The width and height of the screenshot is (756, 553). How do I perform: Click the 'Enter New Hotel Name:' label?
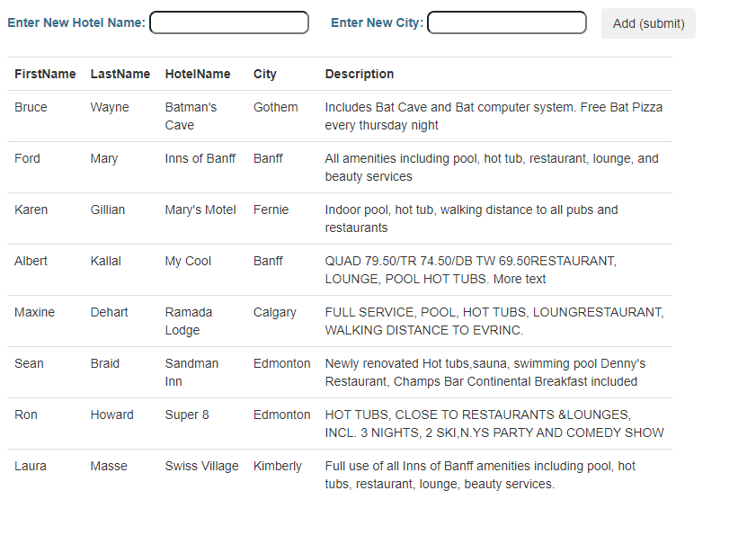pyautogui.click(x=76, y=22)
